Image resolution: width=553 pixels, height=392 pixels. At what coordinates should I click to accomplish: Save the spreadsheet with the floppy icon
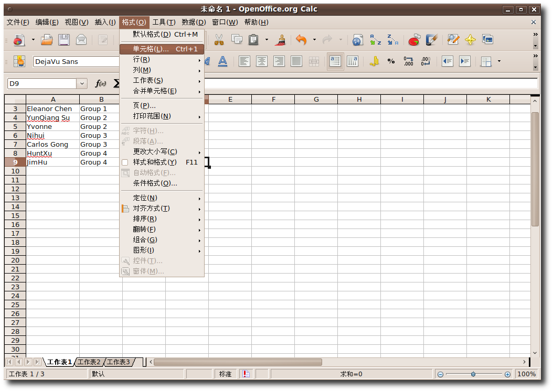[64, 40]
